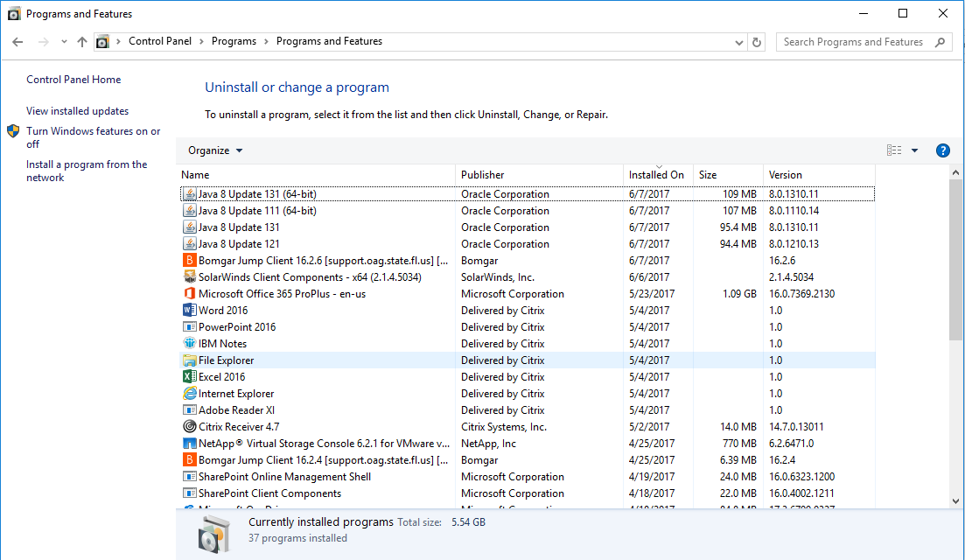Select the Adobe Reader XI icon
This screenshot has height=560, width=965.
click(x=190, y=409)
